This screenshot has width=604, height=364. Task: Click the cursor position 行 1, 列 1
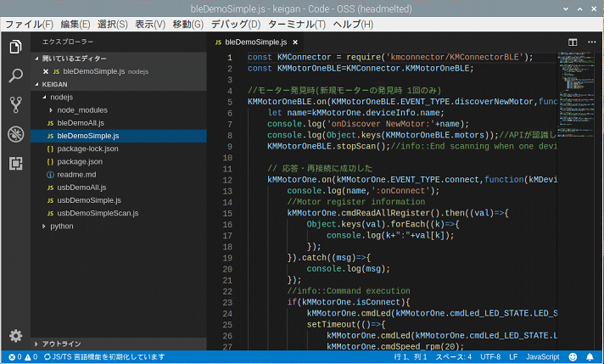click(x=411, y=357)
